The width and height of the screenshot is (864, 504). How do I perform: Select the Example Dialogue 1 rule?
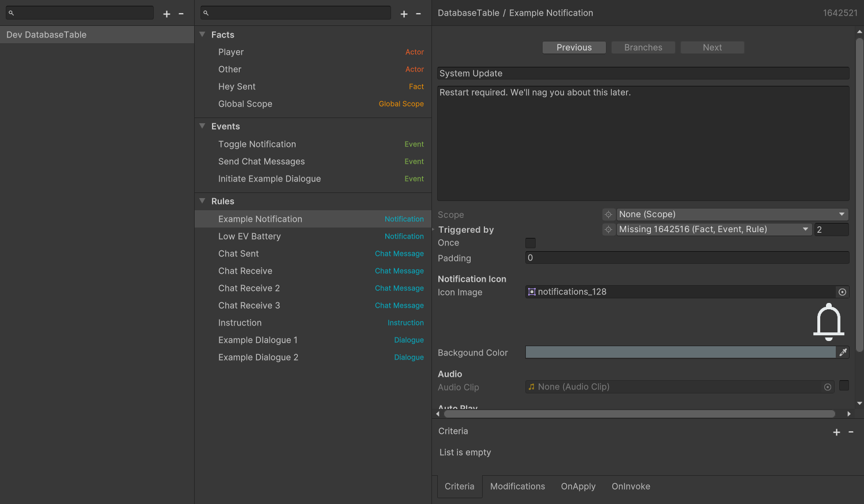[x=313, y=340]
